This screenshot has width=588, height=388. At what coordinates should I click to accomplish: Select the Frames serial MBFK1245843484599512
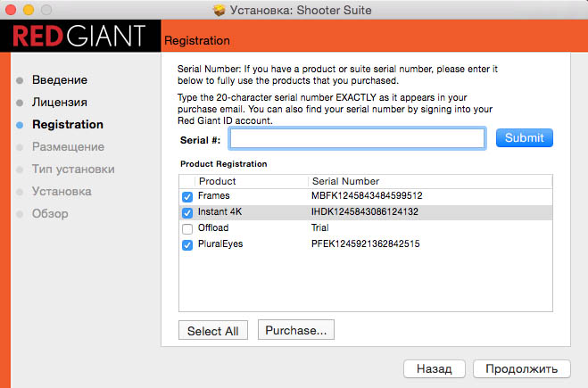click(367, 195)
